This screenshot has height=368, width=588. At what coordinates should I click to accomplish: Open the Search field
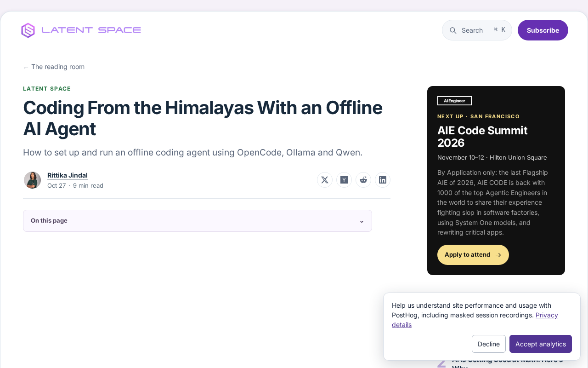pyautogui.click(x=477, y=30)
